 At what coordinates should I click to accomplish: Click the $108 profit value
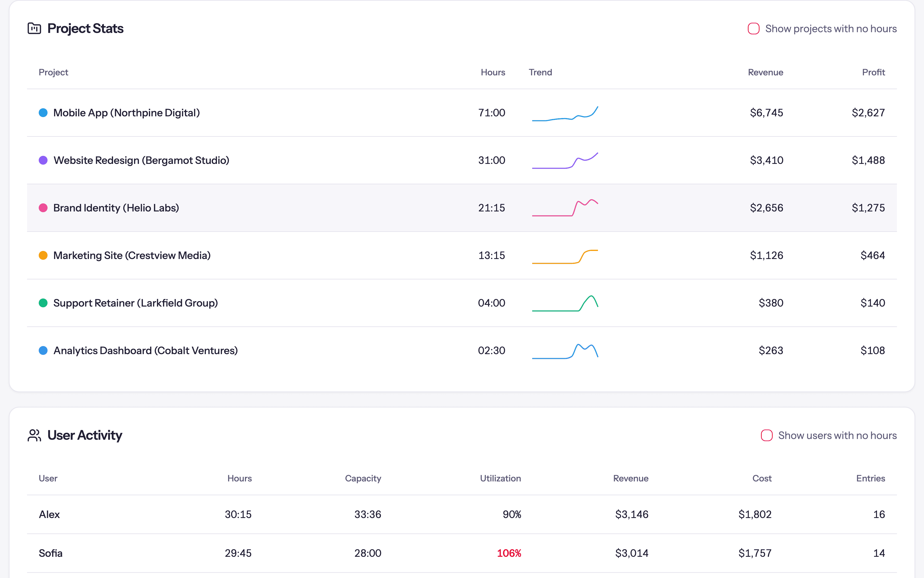[x=872, y=350]
